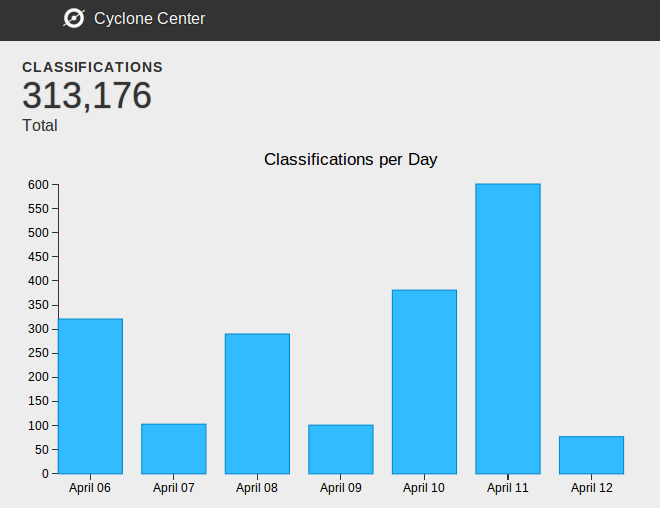Click the April 12 axis label

591,488
